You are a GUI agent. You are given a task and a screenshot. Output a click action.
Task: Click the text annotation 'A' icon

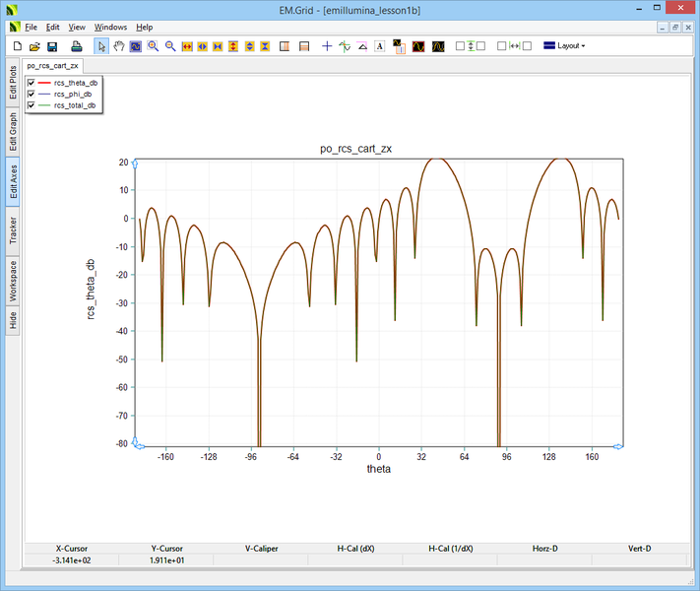(x=380, y=46)
